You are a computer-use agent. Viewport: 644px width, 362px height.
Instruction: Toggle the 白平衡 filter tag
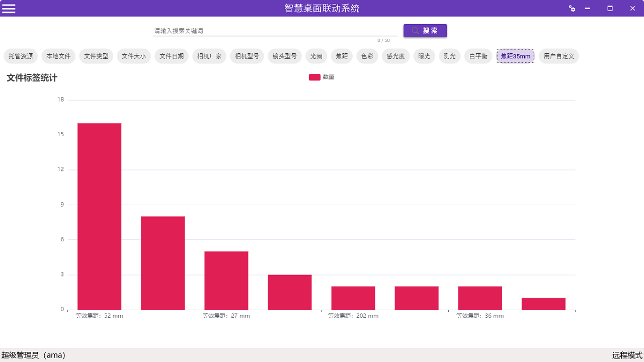(x=478, y=56)
